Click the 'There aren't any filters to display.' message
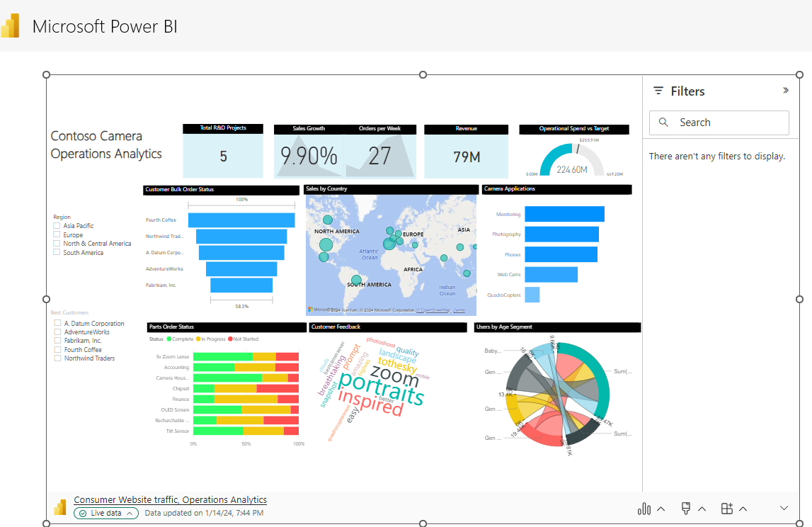The image size is (812, 527). point(716,156)
